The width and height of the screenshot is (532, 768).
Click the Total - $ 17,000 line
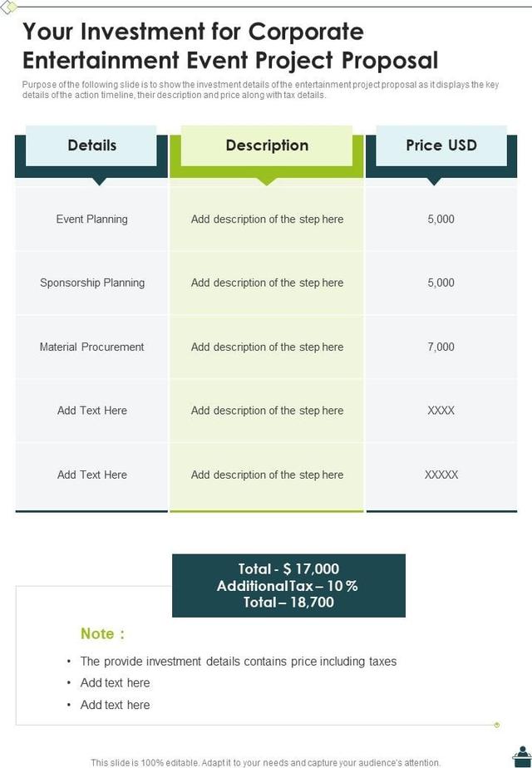coord(288,569)
